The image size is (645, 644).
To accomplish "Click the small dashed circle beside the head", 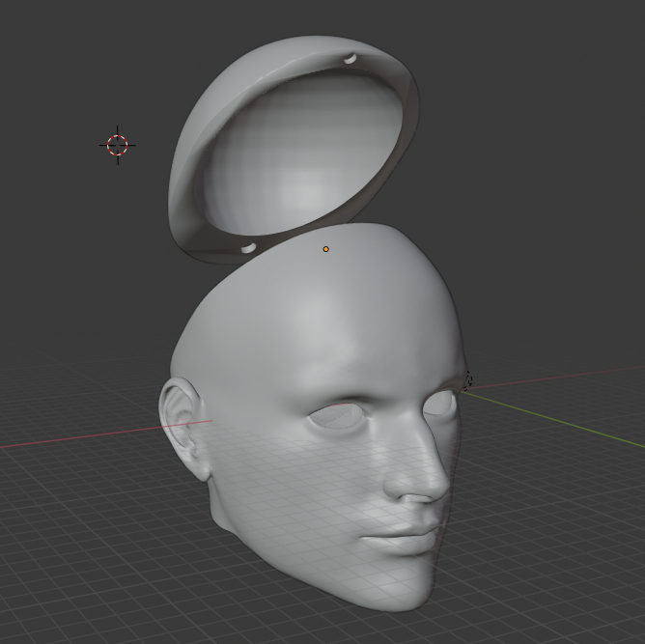I will 468,379.
